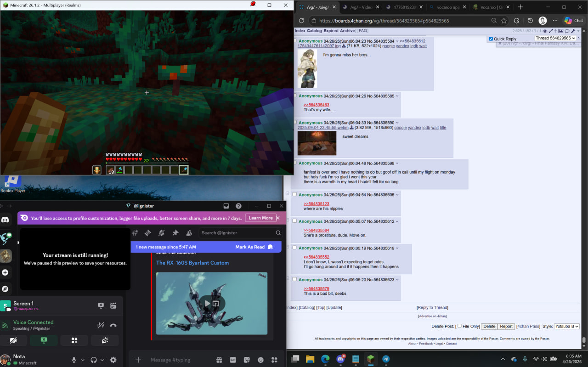Play the Byarlant Custom video embed

207,303
